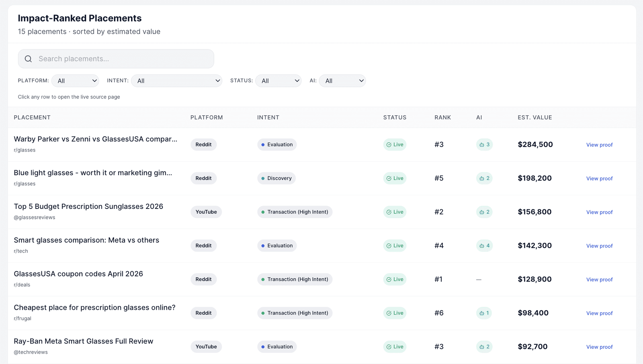
Task: Click the Rank column header
Action: tap(442, 118)
